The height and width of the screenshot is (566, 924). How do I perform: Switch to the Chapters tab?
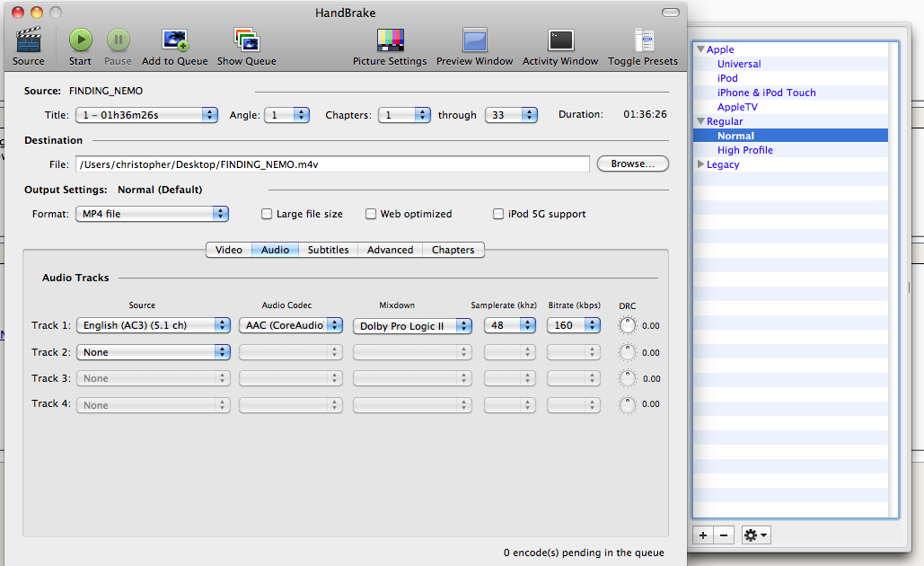point(453,250)
